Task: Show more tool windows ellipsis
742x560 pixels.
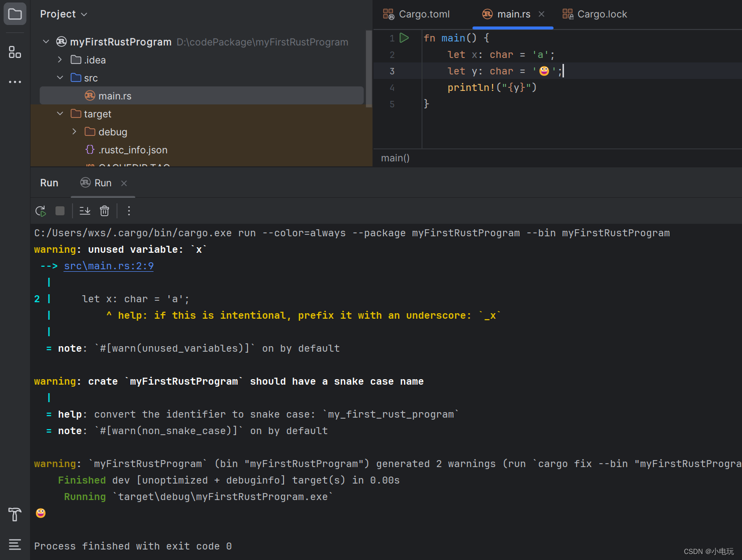Action: coord(15,81)
